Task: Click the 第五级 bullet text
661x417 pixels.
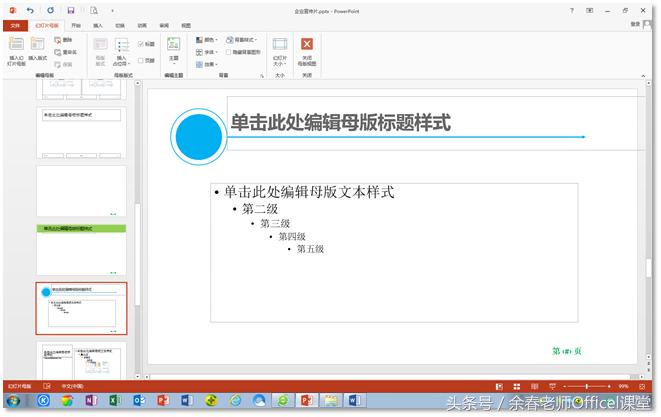Action: [310, 249]
